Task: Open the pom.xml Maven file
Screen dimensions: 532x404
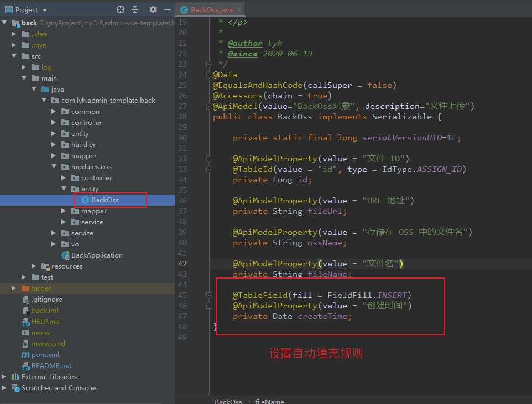Action: tap(45, 355)
